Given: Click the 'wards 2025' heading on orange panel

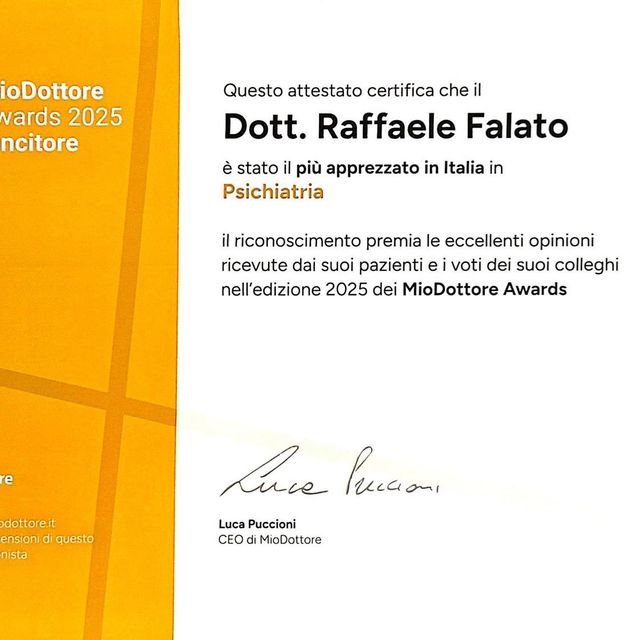Looking at the screenshot, I should tap(61, 117).
